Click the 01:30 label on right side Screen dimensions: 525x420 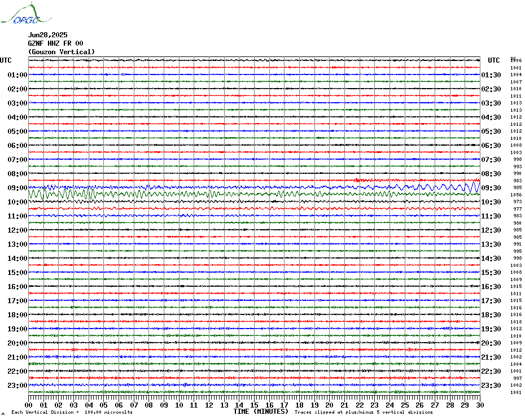pos(491,75)
